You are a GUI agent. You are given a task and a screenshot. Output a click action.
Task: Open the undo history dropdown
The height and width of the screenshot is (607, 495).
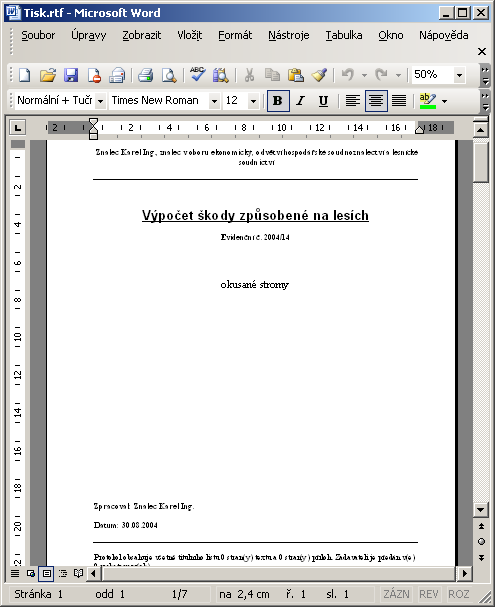coord(364,75)
